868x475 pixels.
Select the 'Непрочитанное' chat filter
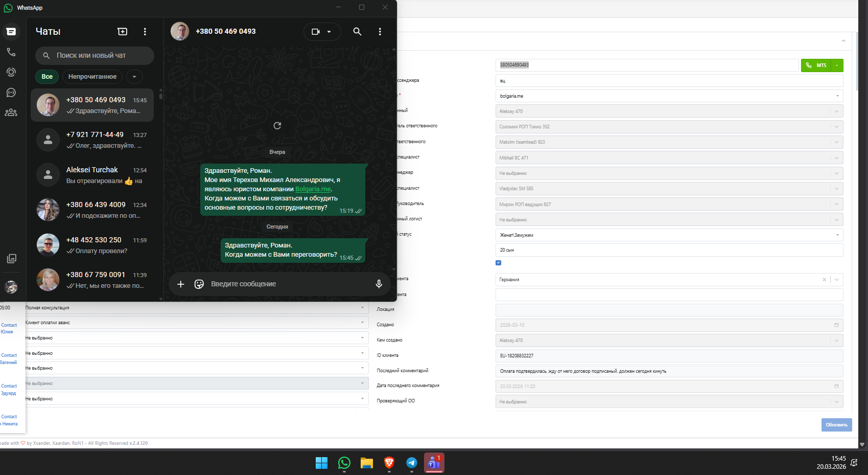pos(92,77)
